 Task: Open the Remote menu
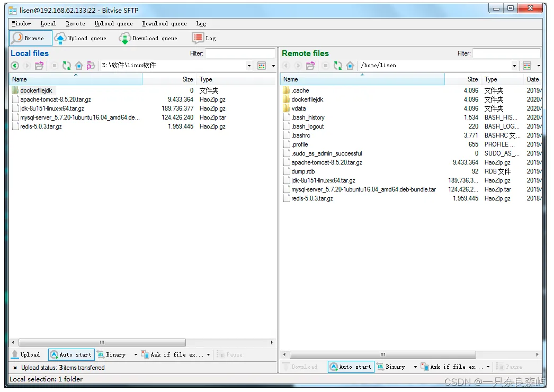coord(76,24)
